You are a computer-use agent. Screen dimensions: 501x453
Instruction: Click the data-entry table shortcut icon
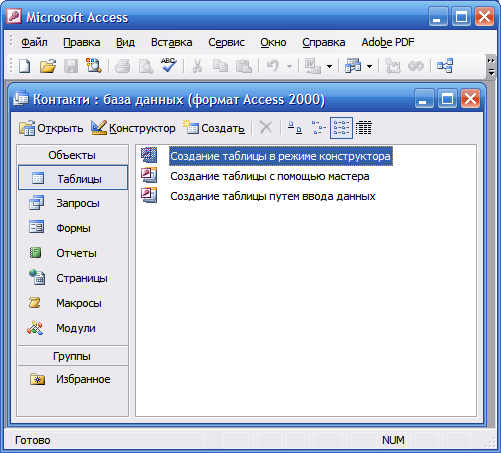point(149,195)
